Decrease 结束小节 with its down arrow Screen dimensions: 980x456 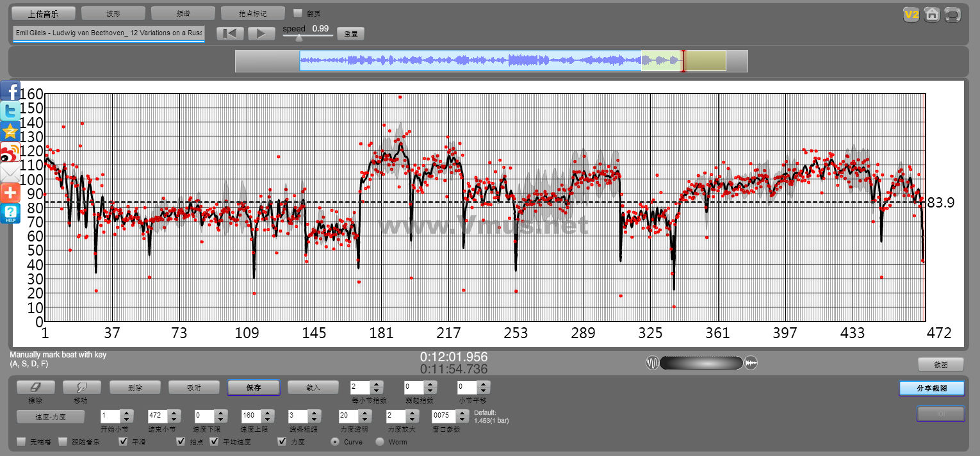pos(174,419)
